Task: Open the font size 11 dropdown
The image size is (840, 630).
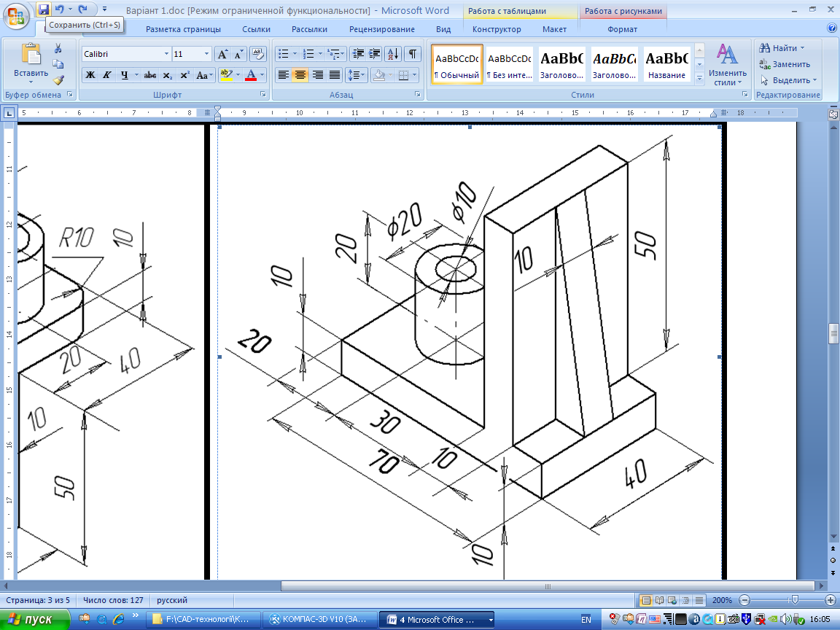Action: coord(207,54)
